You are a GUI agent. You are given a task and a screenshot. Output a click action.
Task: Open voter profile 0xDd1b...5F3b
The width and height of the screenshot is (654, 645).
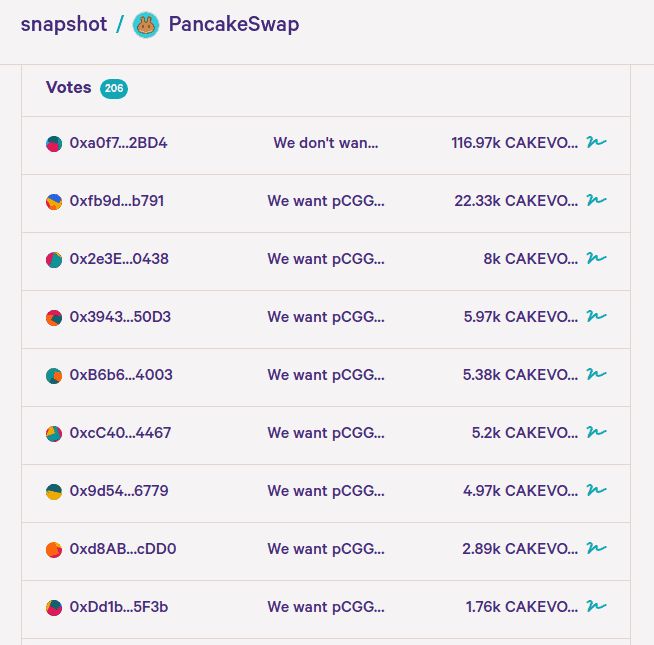[x=119, y=607]
